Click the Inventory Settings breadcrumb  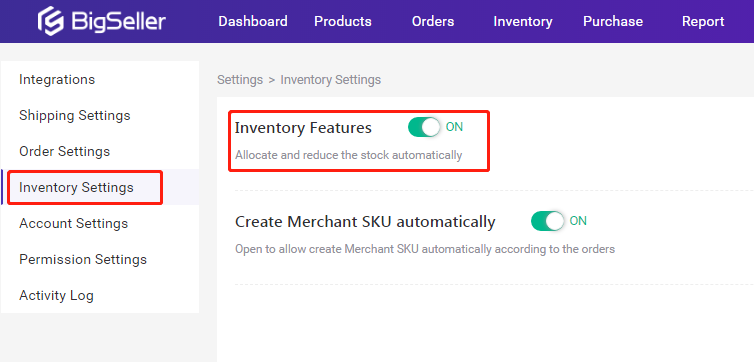[331, 80]
